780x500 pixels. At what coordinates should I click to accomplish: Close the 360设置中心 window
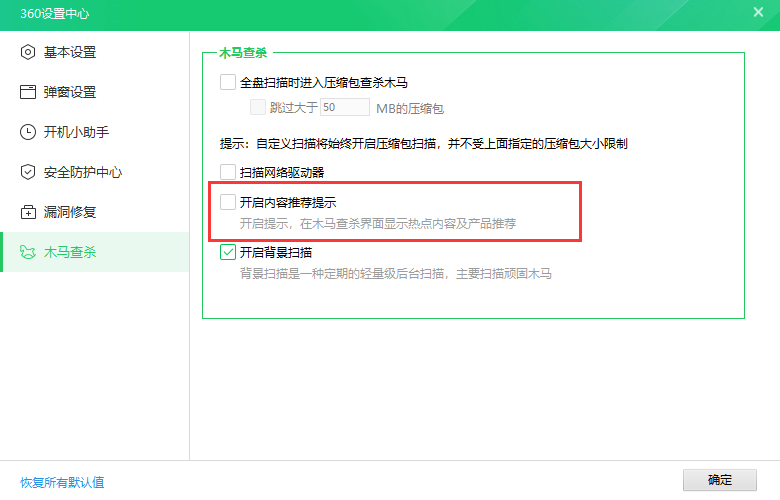[x=758, y=12]
